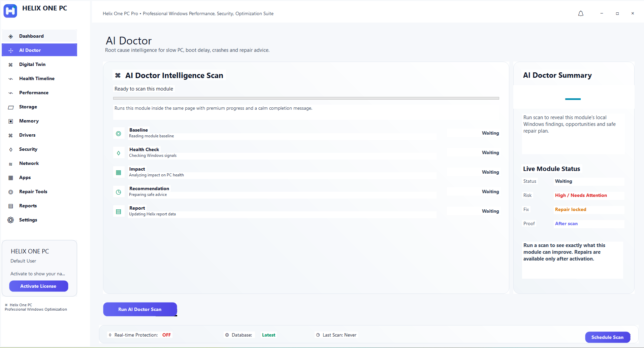Click the Drivers sidebar icon

click(11, 135)
